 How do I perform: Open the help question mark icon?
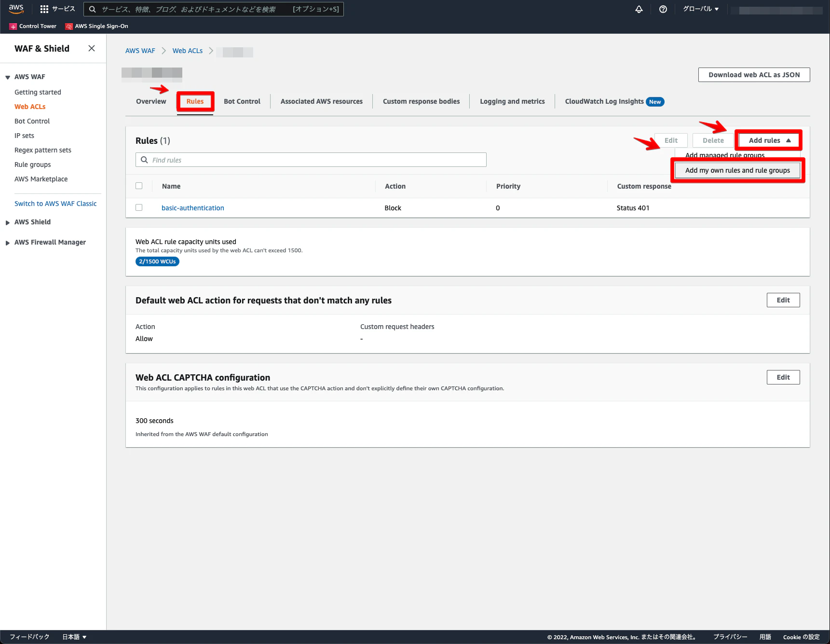point(663,9)
